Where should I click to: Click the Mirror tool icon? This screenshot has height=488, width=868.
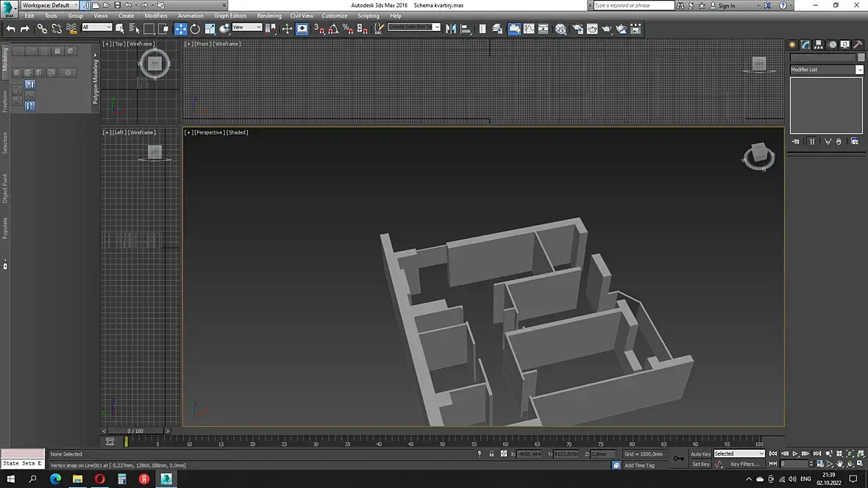click(451, 29)
